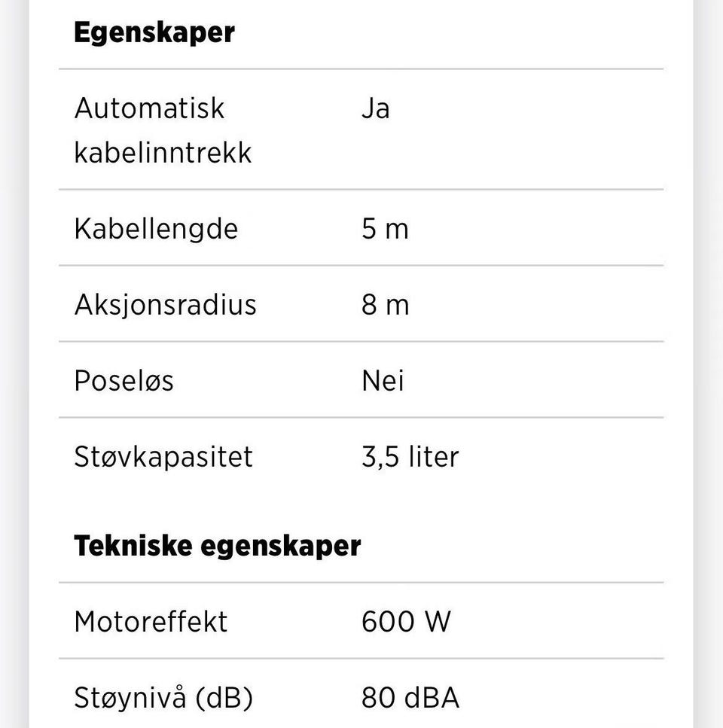The height and width of the screenshot is (728, 723).
Task: Click the word kabelinntrekk on second line
Action: pos(163,153)
